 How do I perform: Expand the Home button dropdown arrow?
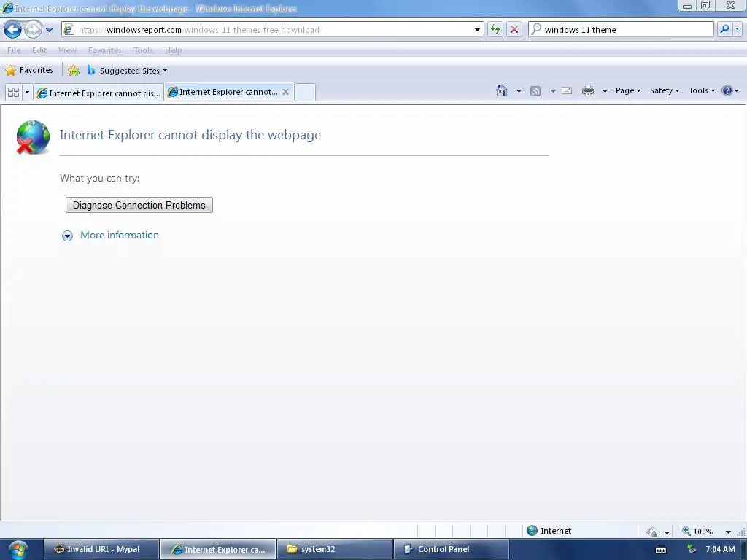pos(519,91)
